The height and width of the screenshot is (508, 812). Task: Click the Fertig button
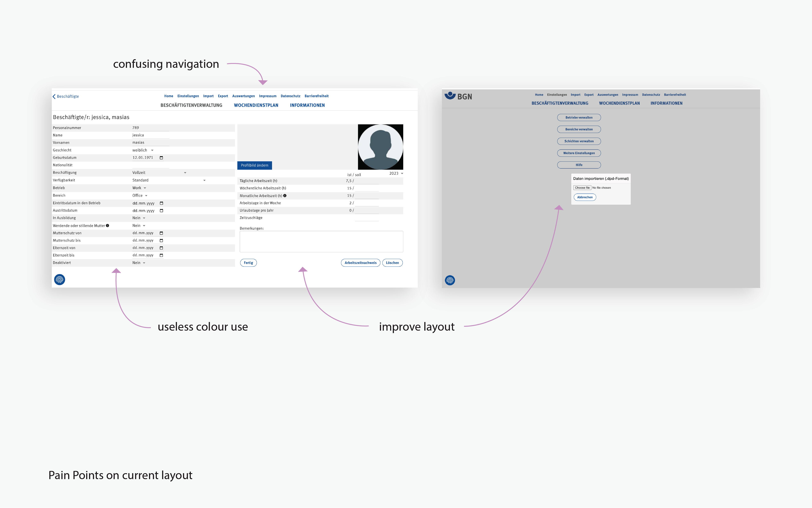(x=248, y=263)
